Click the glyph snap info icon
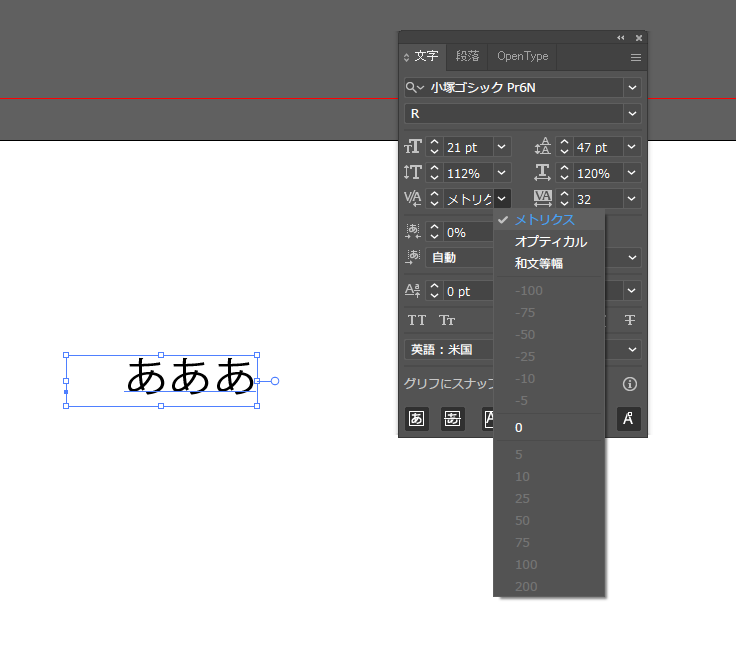Viewport: 736px width, 651px height. [x=630, y=384]
